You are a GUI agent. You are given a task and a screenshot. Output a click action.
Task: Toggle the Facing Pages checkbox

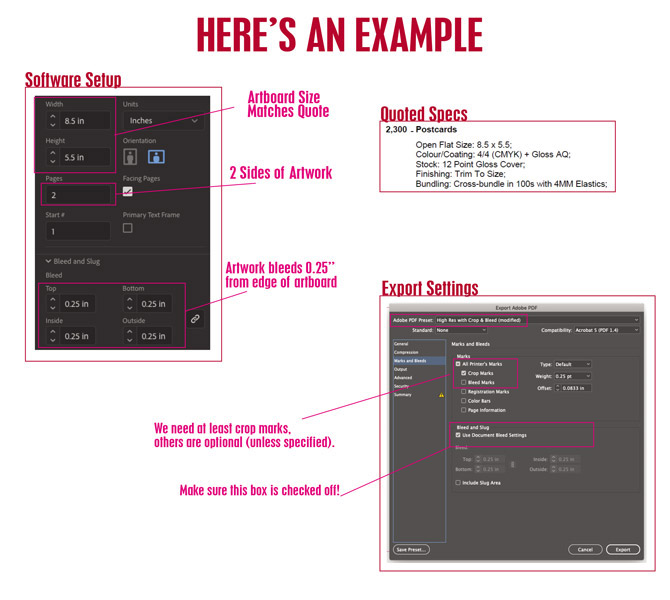[128, 192]
